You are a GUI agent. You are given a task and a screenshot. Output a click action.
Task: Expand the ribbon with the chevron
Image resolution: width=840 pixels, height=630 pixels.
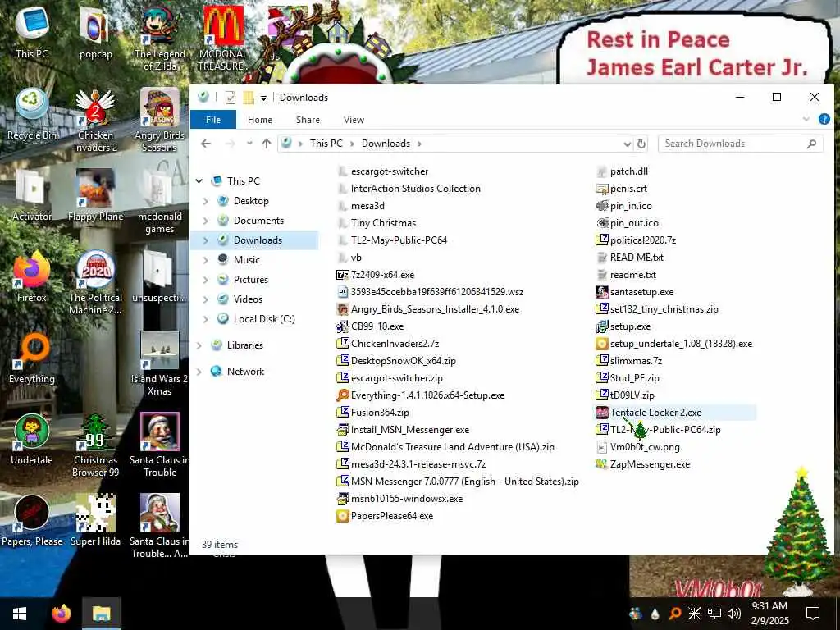click(806, 119)
